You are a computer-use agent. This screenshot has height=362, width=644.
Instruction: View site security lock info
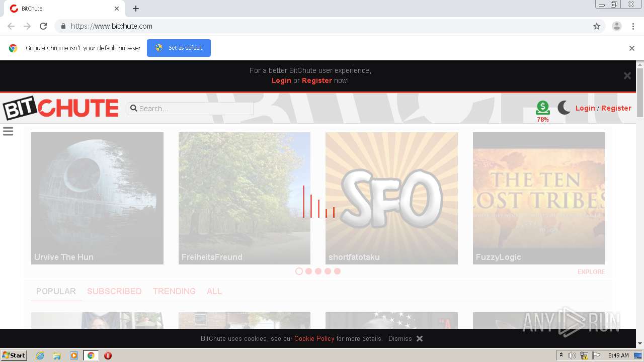pyautogui.click(x=63, y=26)
